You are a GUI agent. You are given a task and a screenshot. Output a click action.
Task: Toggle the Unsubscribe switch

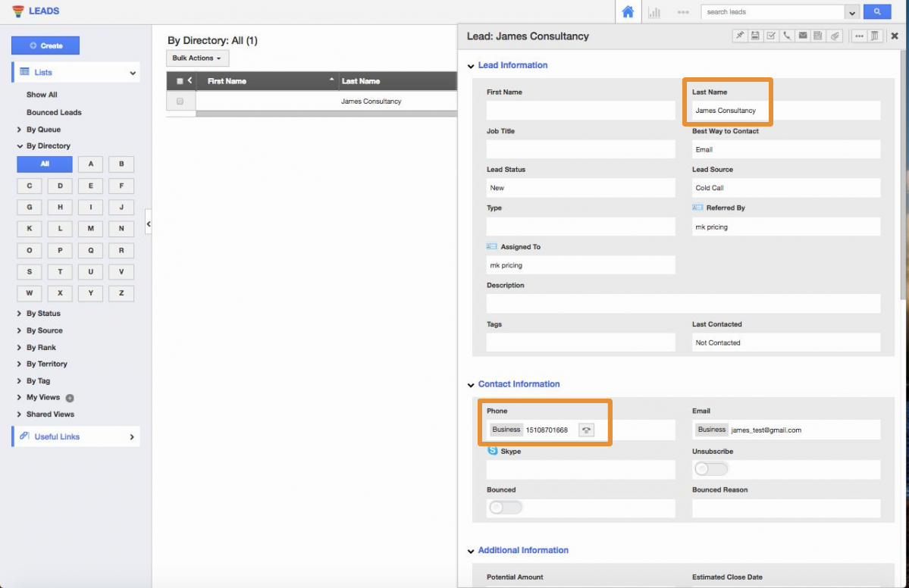click(711, 469)
